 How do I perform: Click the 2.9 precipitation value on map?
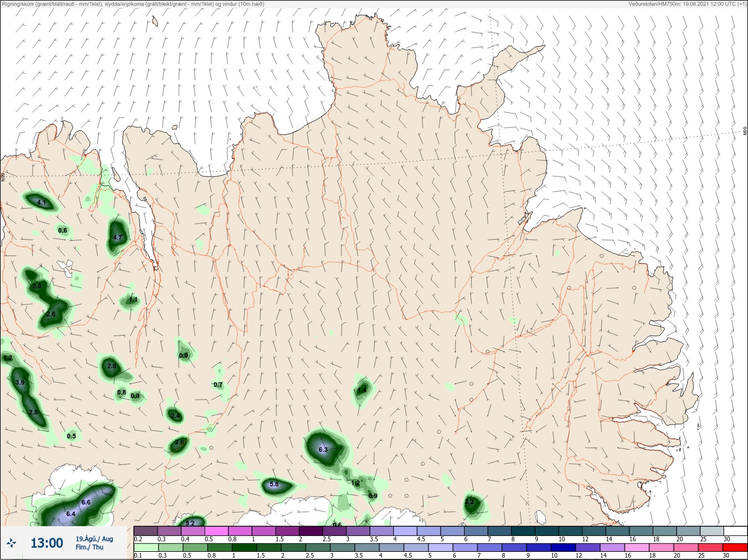(112, 366)
